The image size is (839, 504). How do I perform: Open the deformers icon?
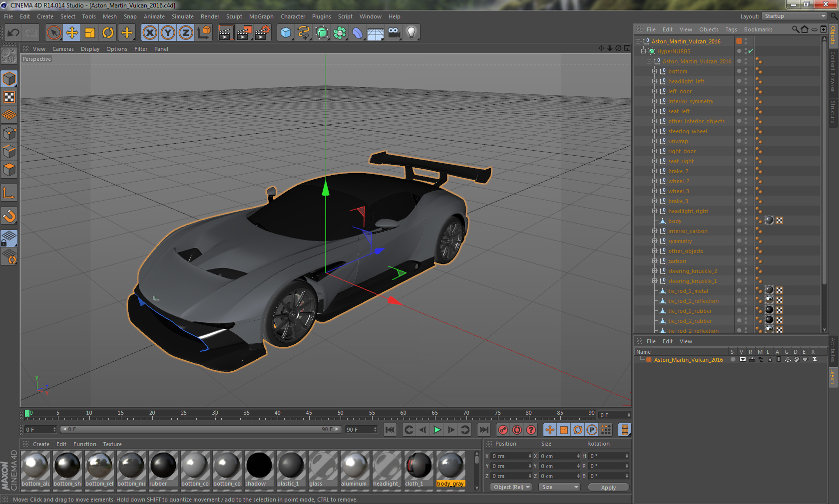pos(358,33)
